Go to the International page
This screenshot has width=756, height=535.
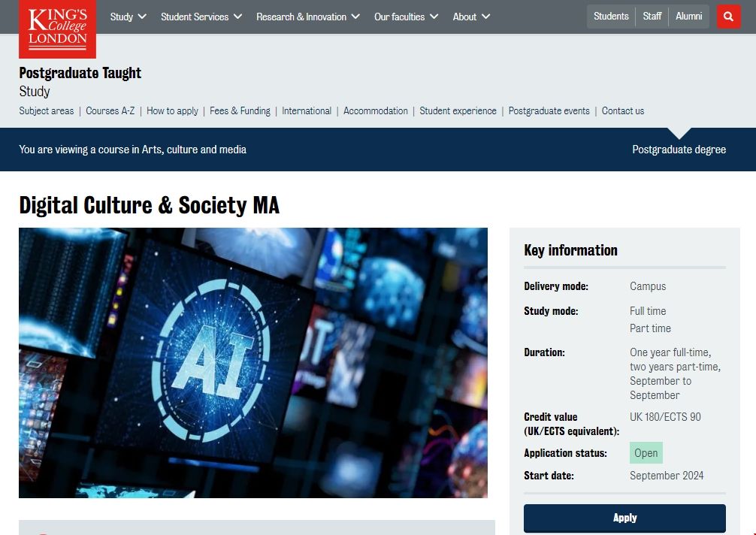(x=307, y=110)
